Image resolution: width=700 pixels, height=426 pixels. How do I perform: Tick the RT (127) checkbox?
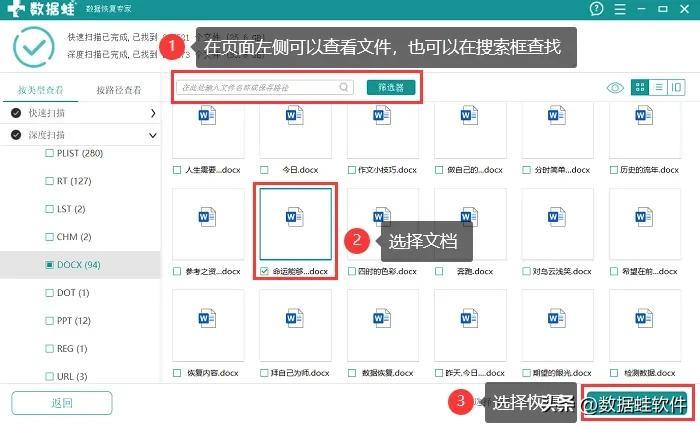click(49, 181)
